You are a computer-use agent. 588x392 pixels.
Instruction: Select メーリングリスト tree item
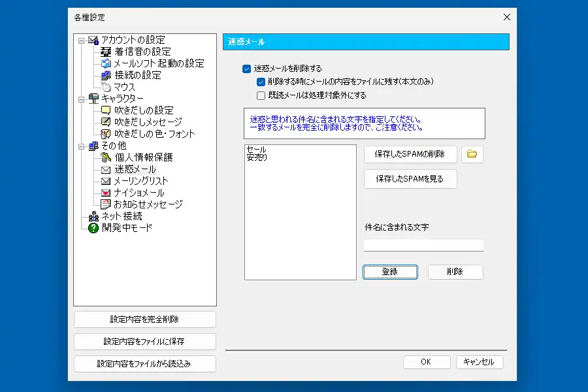click(141, 181)
